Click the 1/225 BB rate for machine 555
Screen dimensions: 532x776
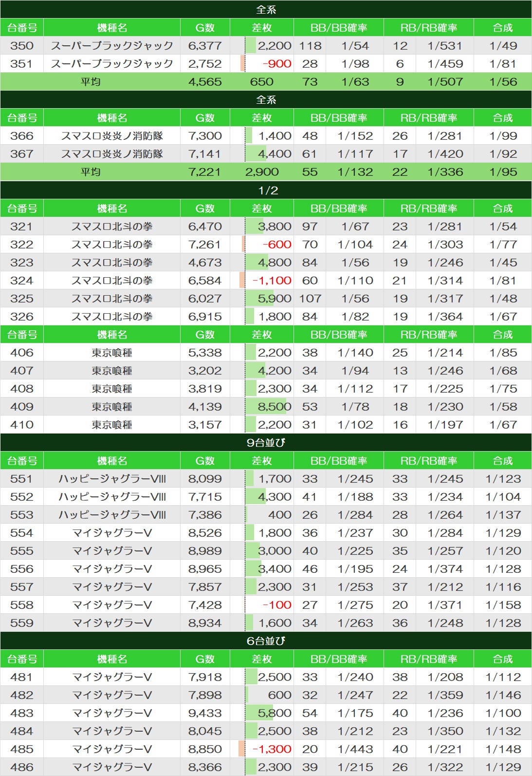tap(355, 551)
